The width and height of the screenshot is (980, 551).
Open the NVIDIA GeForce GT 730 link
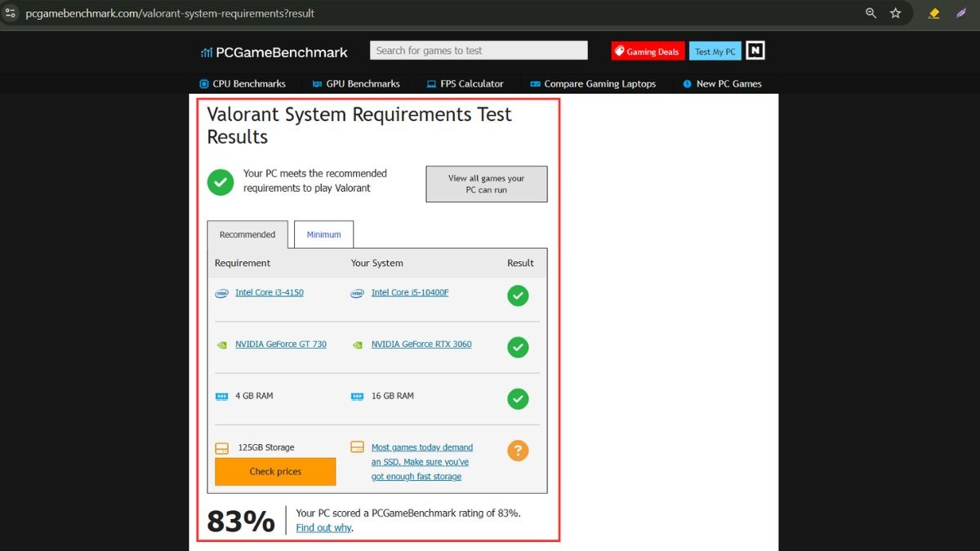click(x=281, y=344)
